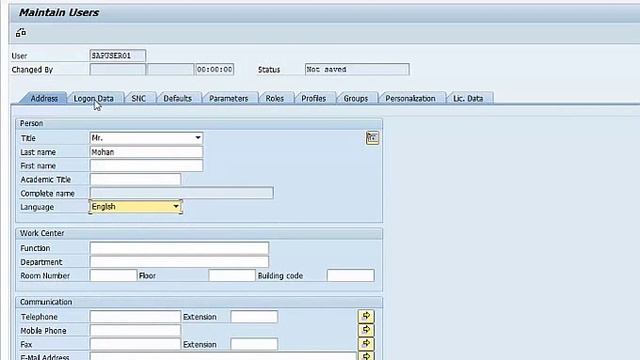
Task: Select the Roles tab
Action: coord(274,98)
